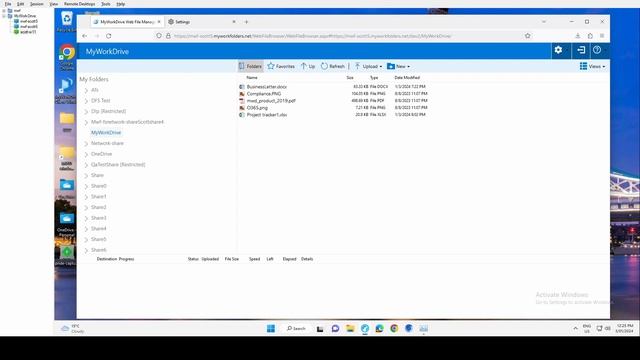Select the Share5 folder in tree
Viewport: 640px width, 360px height.
point(98,239)
